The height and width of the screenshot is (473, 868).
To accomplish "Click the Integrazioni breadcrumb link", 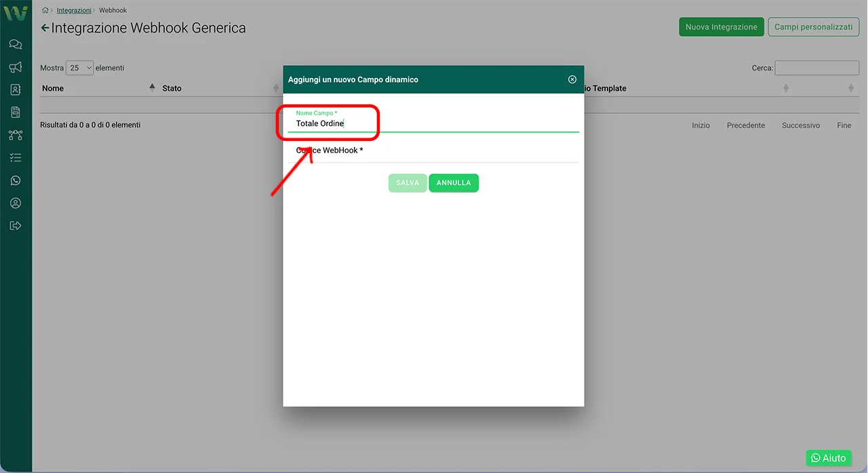I will 73,10.
